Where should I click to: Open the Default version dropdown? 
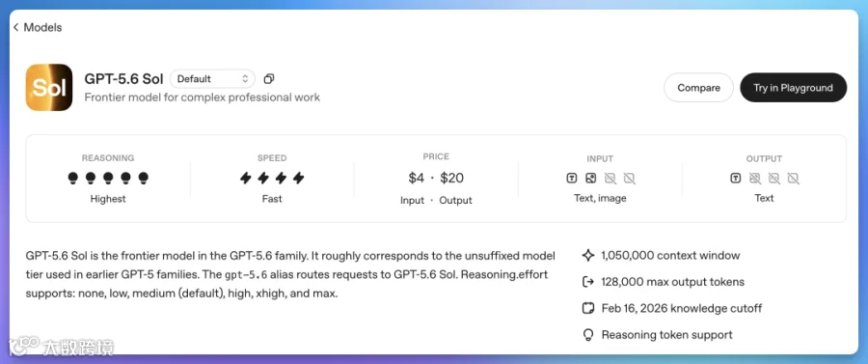coord(212,78)
